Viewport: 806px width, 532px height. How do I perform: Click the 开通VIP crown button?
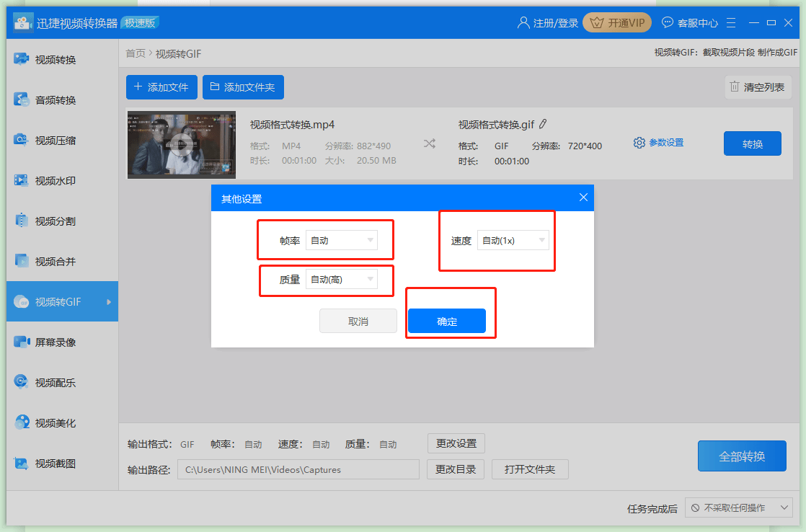click(x=616, y=22)
